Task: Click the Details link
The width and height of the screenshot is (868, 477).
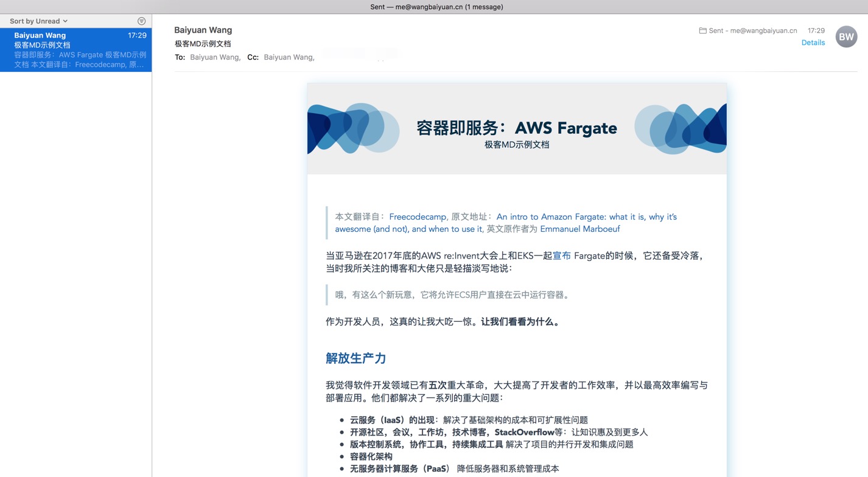Action: click(x=813, y=43)
